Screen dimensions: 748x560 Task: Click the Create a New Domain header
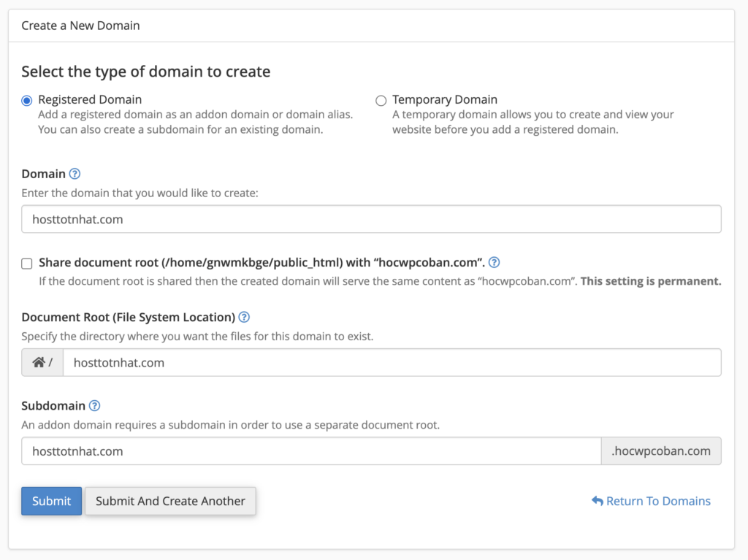[x=80, y=26]
